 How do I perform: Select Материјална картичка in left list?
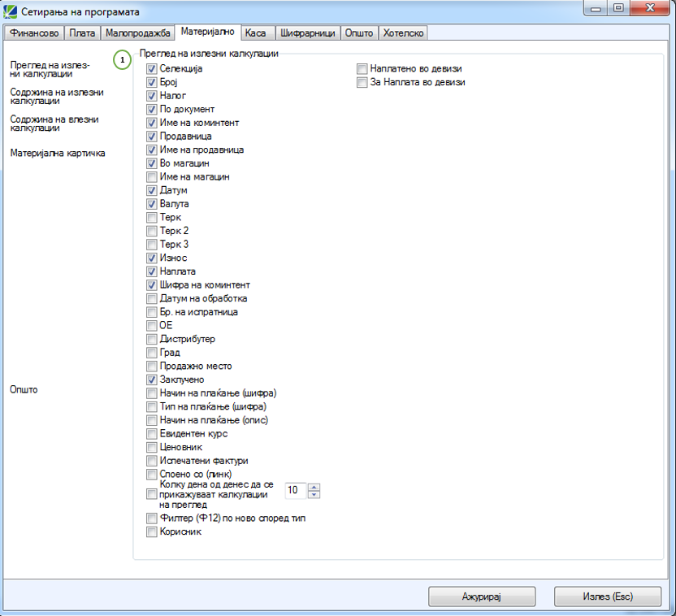tap(58, 153)
